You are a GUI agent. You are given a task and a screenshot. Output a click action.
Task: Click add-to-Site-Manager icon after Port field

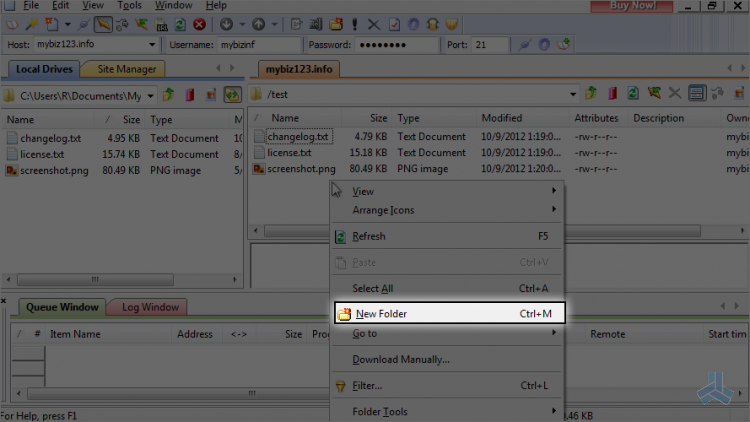click(x=563, y=44)
